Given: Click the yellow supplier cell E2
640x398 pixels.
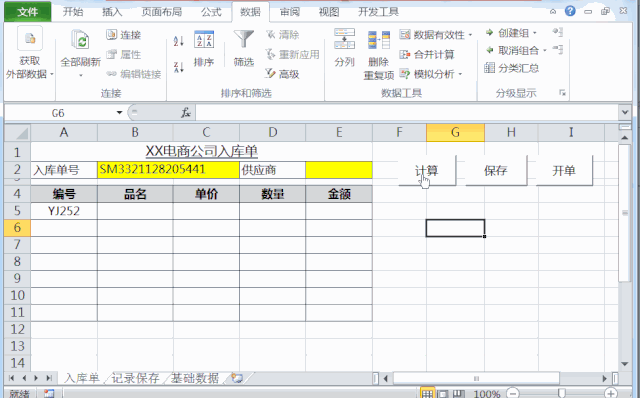Looking at the screenshot, I should [x=339, y=170].
